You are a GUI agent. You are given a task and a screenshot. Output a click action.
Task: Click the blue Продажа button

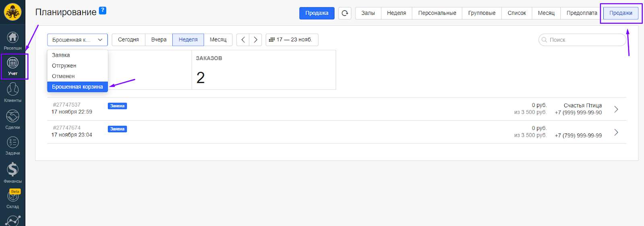(317, 13)
